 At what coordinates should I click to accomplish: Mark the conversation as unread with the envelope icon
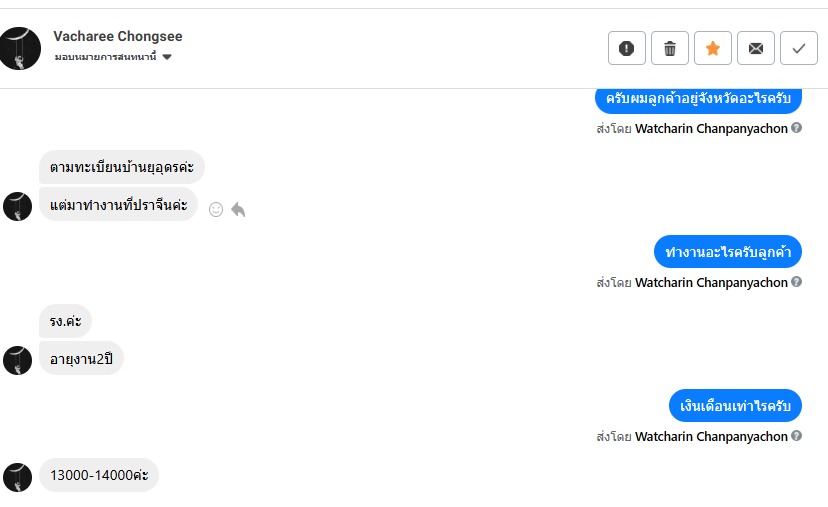[756, 48]
